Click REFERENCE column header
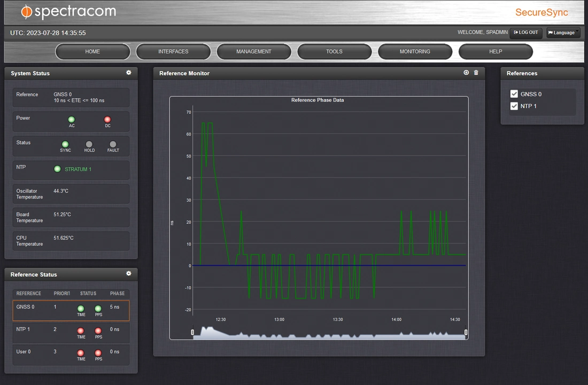This screenshot has width=588, height=385. [28, 293]
